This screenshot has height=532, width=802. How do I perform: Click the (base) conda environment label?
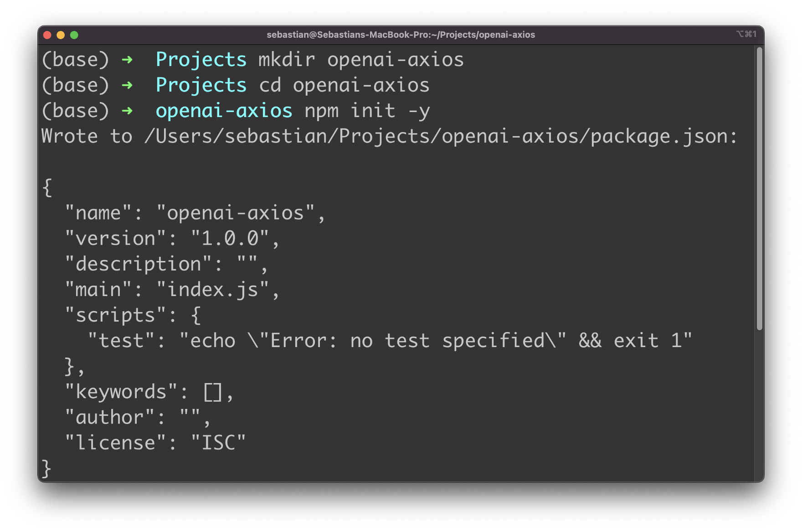click(75, 59)
